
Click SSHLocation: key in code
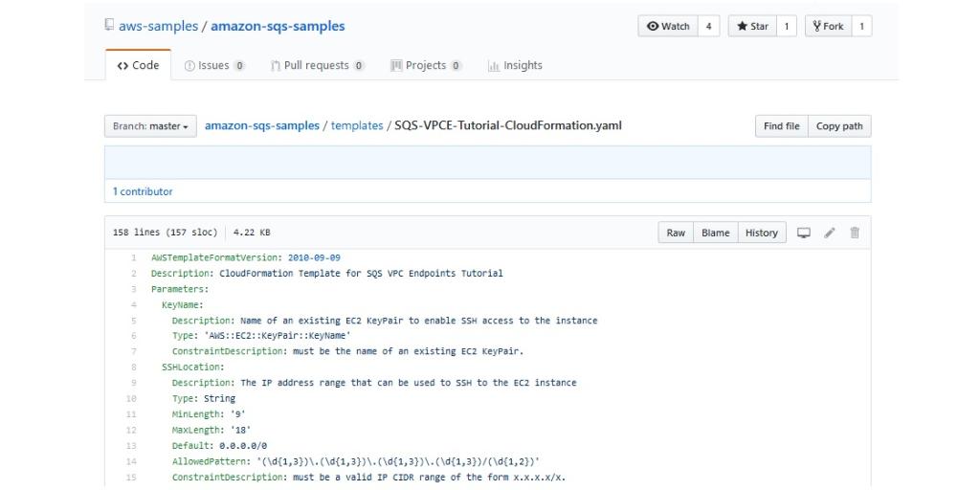pos(193,367)
